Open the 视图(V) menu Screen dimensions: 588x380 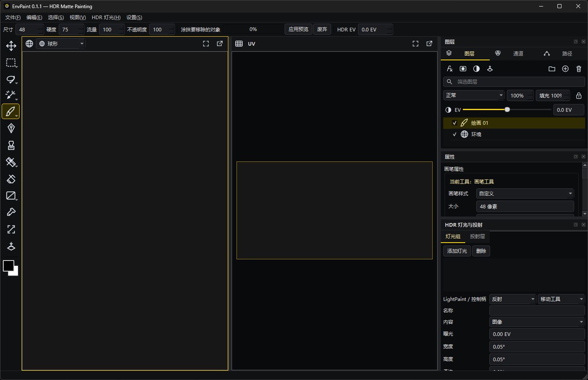pos(77,18)
